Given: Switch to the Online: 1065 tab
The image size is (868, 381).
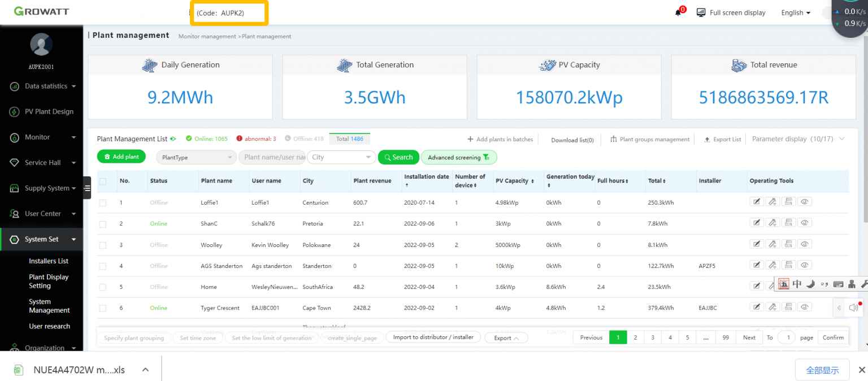Looking at the screenshot, I should coord(207,138).
